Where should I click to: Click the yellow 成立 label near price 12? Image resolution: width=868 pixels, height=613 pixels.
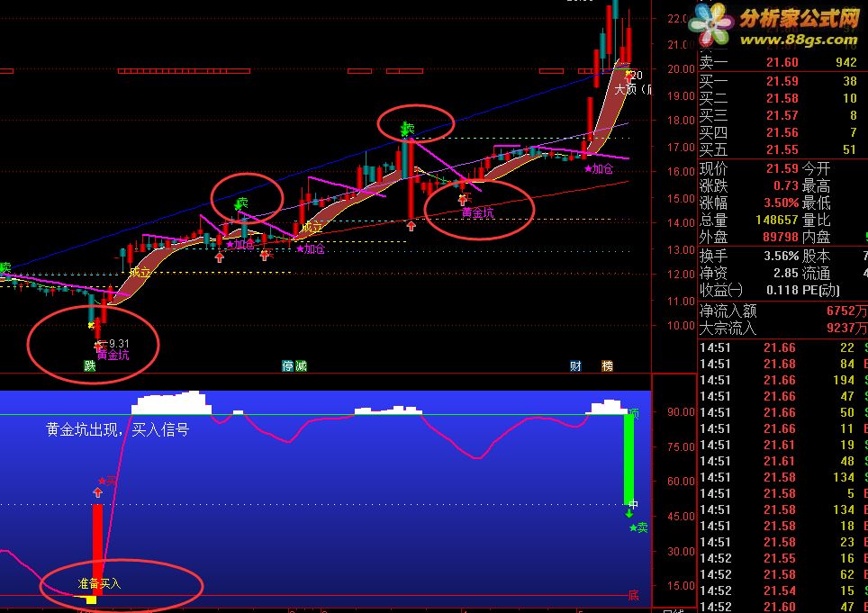(x=140, y=272)
